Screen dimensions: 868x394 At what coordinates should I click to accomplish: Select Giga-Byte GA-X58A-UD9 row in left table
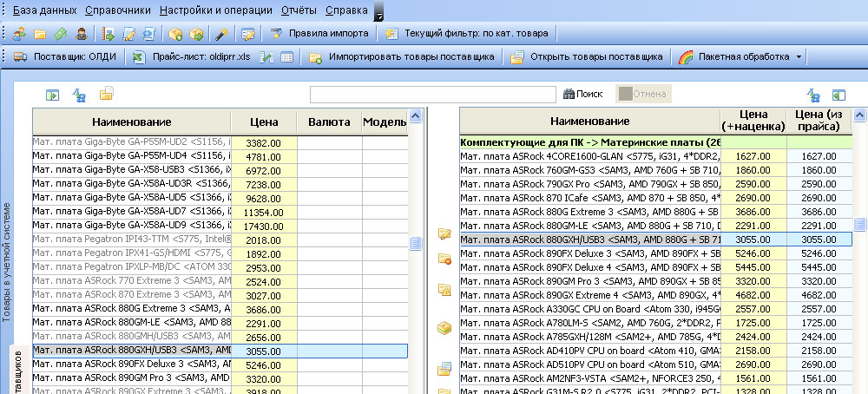click(x=220, y=227)
